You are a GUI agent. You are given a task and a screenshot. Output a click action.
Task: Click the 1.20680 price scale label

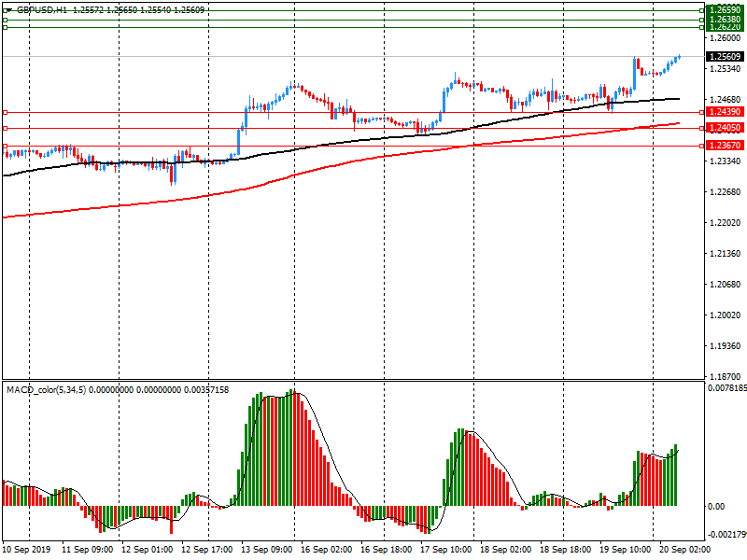726,285
